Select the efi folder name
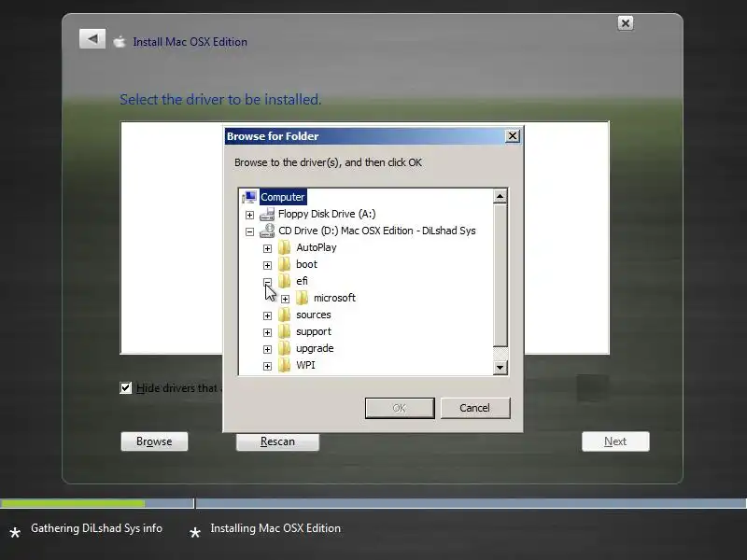Screen dimensions: 747x560 302,281
